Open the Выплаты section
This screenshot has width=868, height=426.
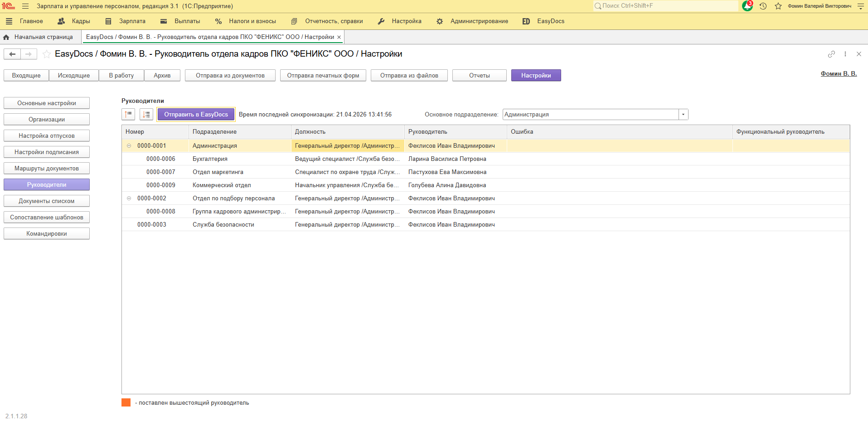[x=180, y=21]
